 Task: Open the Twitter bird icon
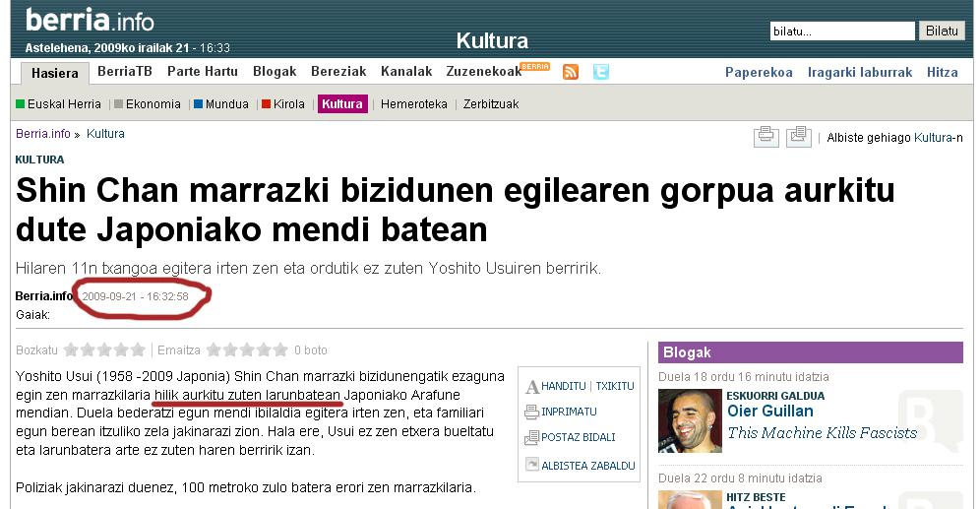(x=600, y=72)
